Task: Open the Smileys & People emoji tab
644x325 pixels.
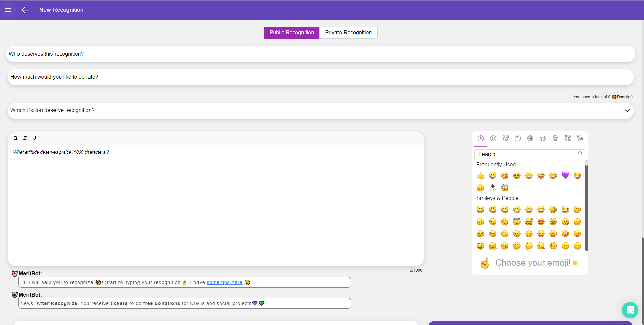Action: (x=493, y=138)
